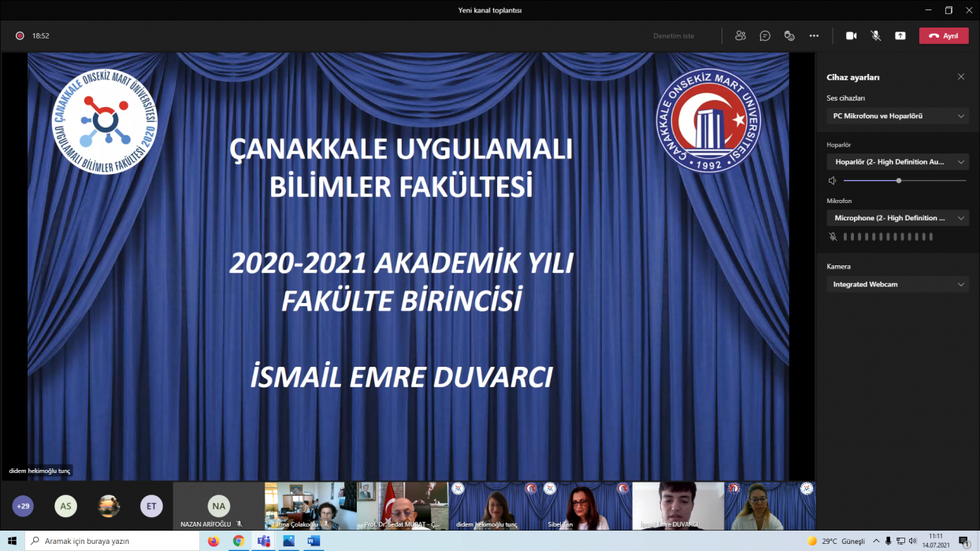Select the ET participant avatar
This screenshot has width=980, height=551.
point(151,505)
